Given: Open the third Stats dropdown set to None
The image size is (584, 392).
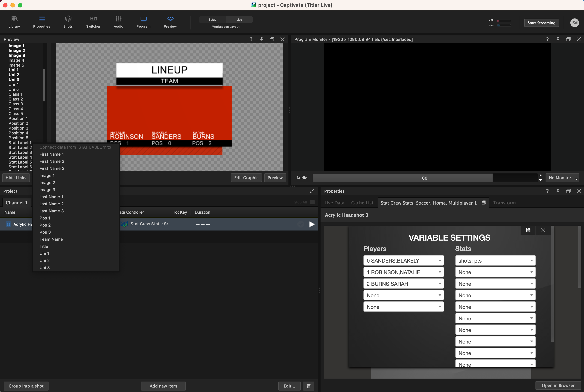Looking at the screenshot, I should 495,284.
